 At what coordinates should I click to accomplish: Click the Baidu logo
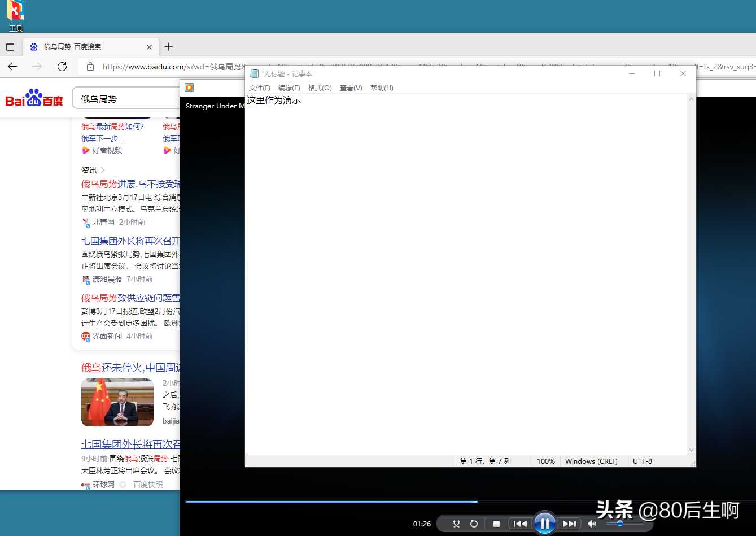pyautogui.click(x=34, y=99)
